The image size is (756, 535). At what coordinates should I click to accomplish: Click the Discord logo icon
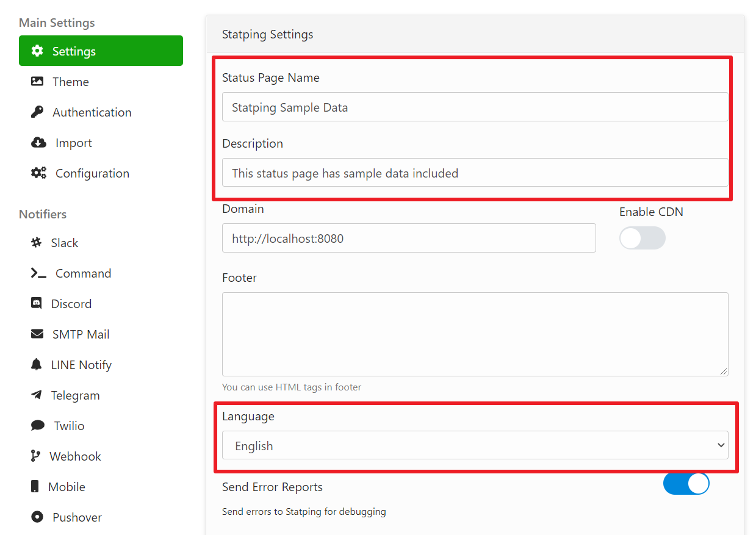[36, 303]
